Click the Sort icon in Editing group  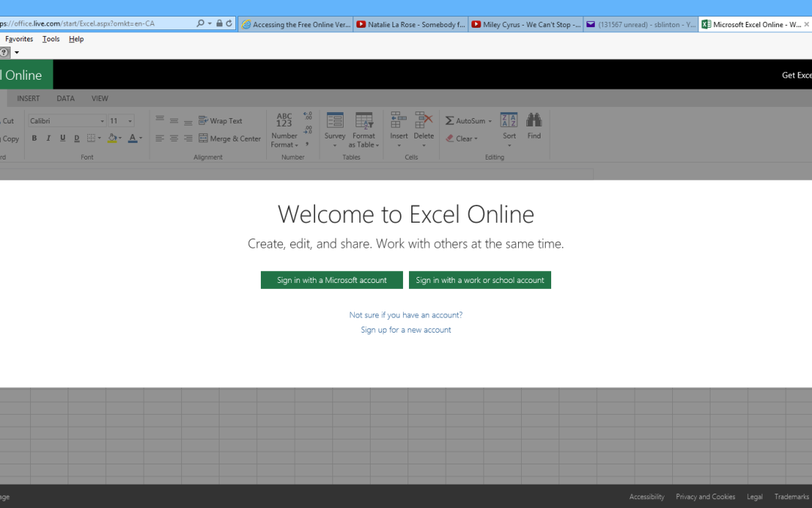coord(509,121)
